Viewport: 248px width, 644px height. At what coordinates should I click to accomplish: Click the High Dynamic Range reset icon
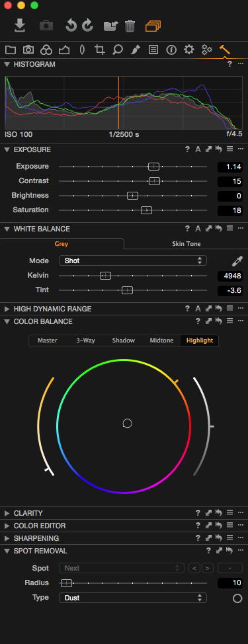[x=220, y=309]
